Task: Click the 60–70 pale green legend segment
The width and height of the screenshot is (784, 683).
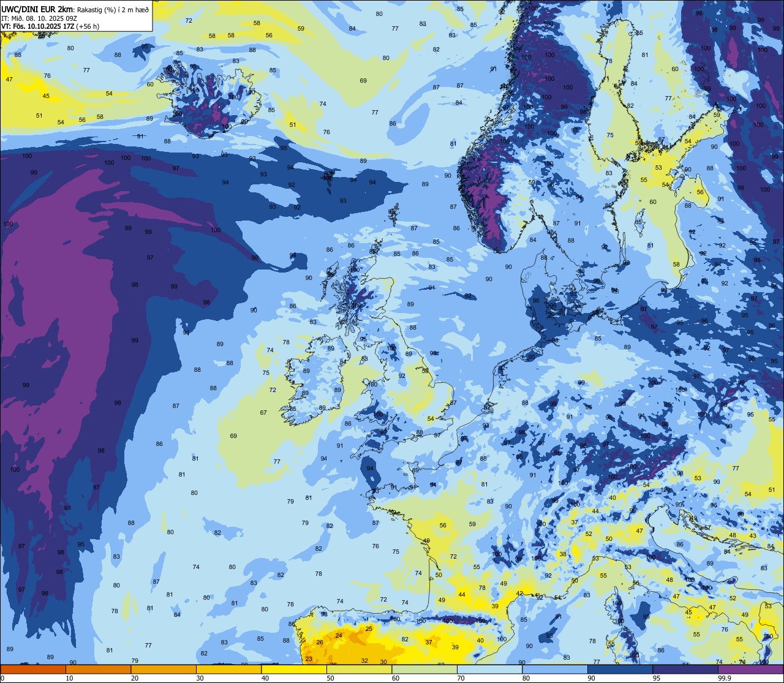Action: (424, 669)
